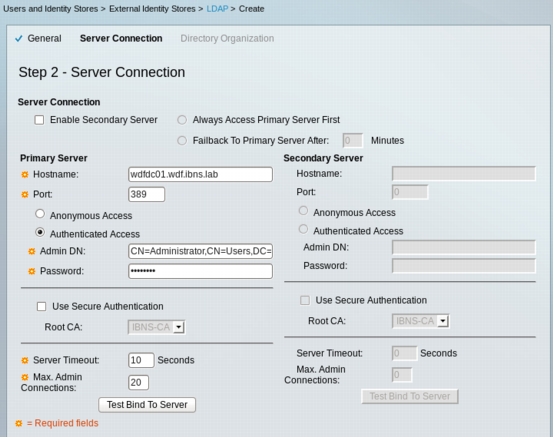Open the LDAP breadcrumb link

tap(217, 8)
